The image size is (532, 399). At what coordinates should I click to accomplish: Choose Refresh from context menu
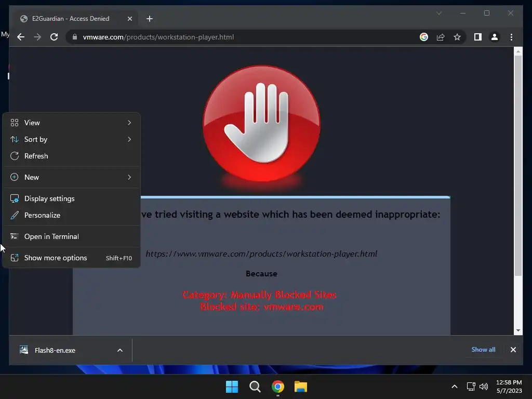tap(71, 156)
